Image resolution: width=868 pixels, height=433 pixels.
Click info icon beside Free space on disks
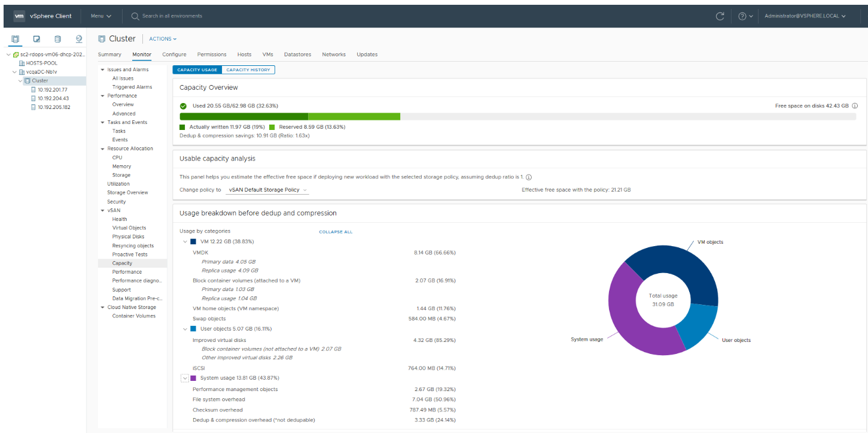[854, 105]
